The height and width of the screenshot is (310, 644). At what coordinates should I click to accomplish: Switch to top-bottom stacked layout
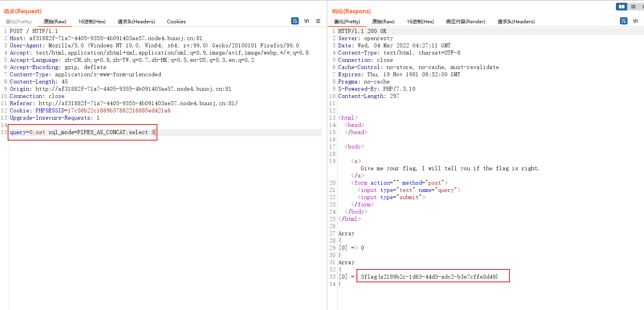tap(633, 6)
